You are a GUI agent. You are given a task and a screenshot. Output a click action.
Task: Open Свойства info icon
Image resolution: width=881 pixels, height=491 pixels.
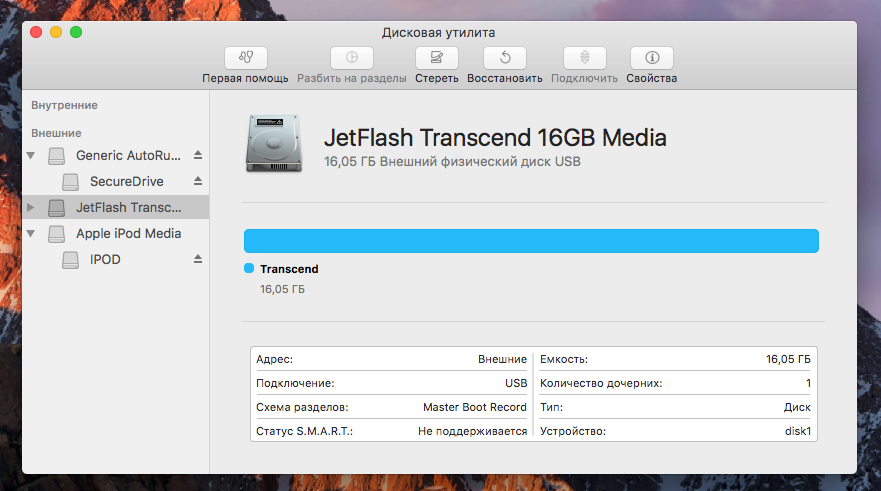point(652,57)
